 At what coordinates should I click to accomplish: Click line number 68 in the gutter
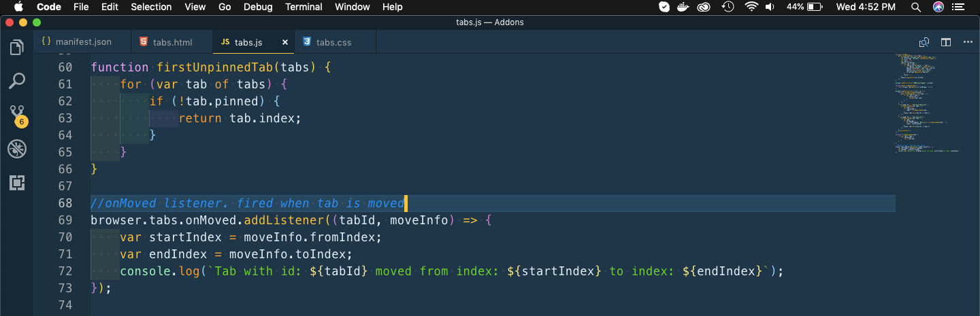coord(65,203)
